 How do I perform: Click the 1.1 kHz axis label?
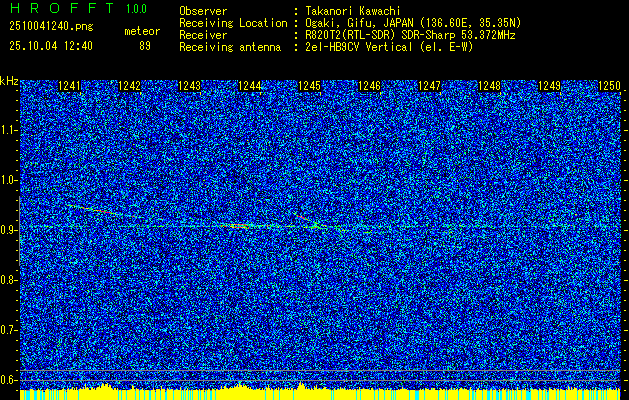point(9,130)
